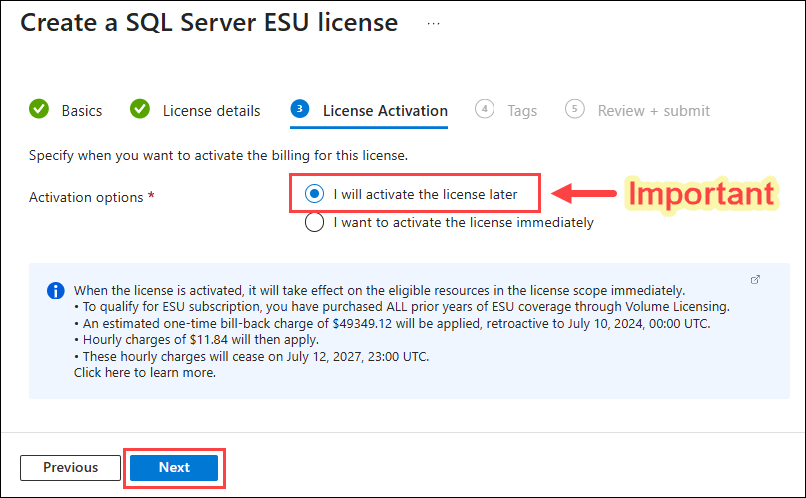Jump to the Review + submit tab
The height and width of the screenshot is (498, 806).
653,110
